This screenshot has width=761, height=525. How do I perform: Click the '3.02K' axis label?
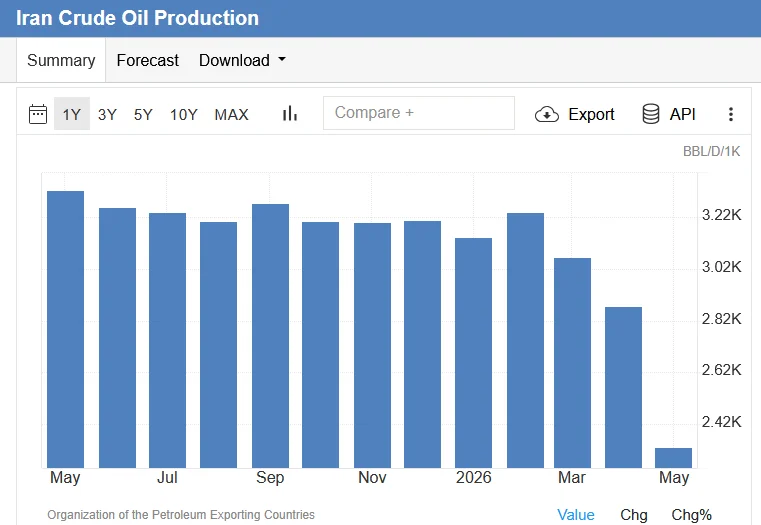pos(721,266)
